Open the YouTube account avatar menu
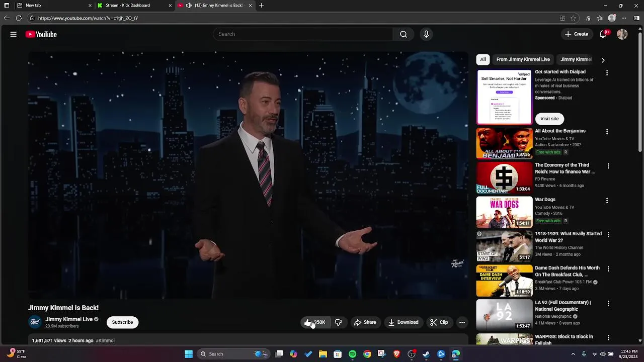This screenshot has width=644, height=362. point(622,34)
